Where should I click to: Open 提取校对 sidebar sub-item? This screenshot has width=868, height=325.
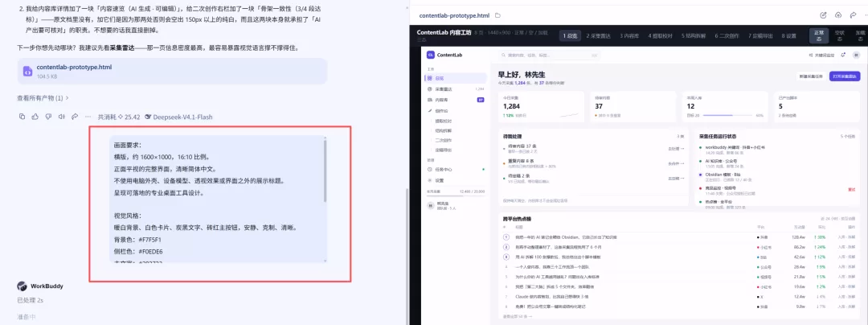click(443, 120)
